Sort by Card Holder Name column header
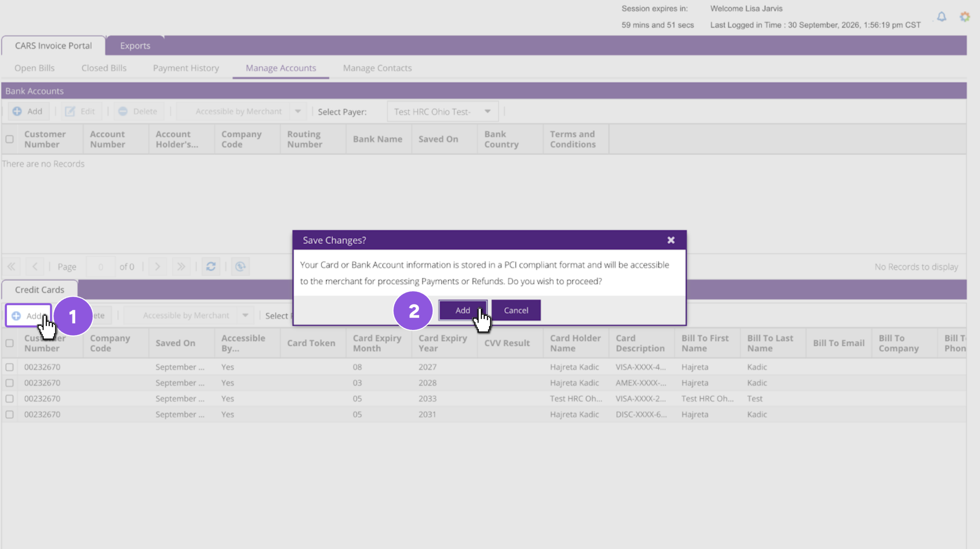 (576, 343)
